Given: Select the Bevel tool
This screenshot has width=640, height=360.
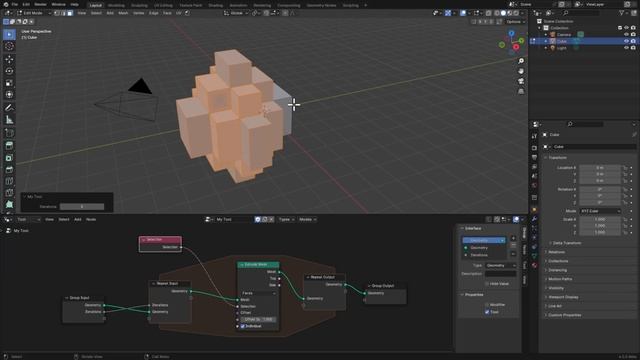Looking at the screenshot, I should 9,169.
